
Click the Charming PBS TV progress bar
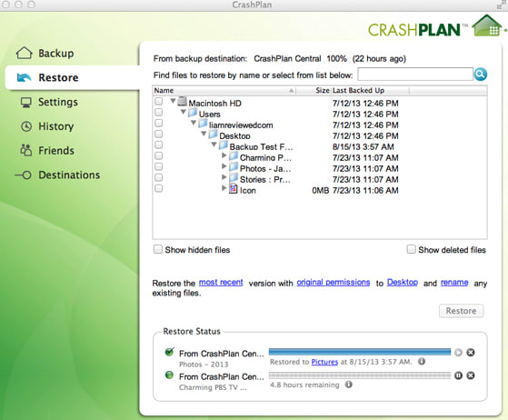360,375
